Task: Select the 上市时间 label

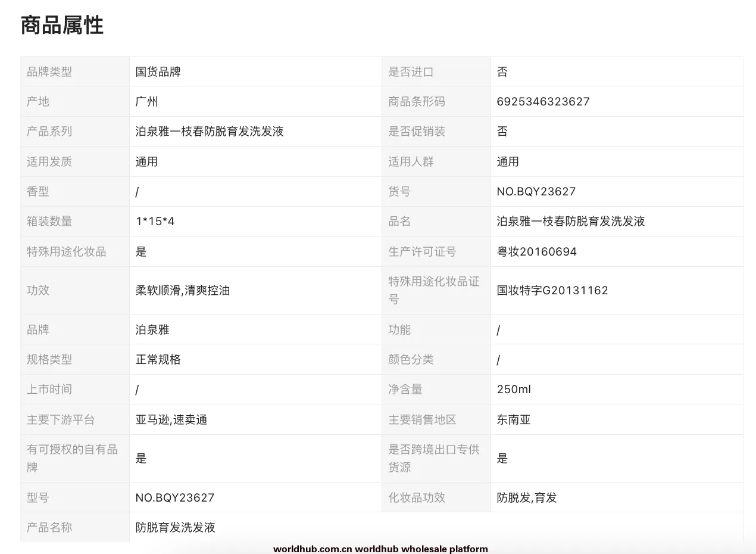Action: [49, 389]
